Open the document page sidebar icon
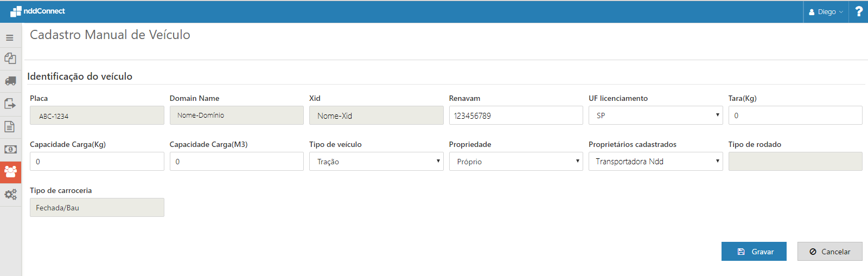 click(10, 127)
